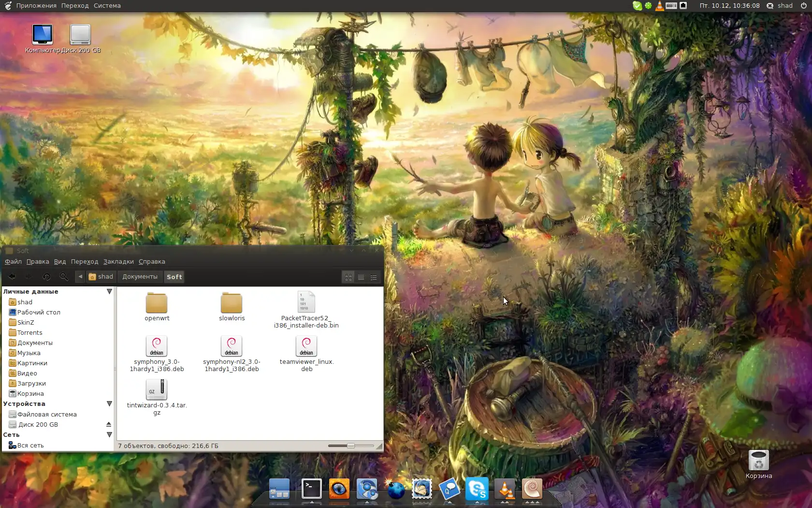Eject Диск 200 GB in the sidebar
Image resolution: width=812 pixels, height=508 pixels.
[109, 425]
